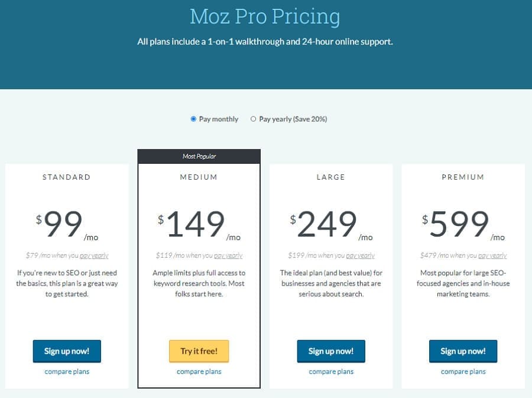
Task: Click Sign up now for Standard plan
Action: [67, 351]
